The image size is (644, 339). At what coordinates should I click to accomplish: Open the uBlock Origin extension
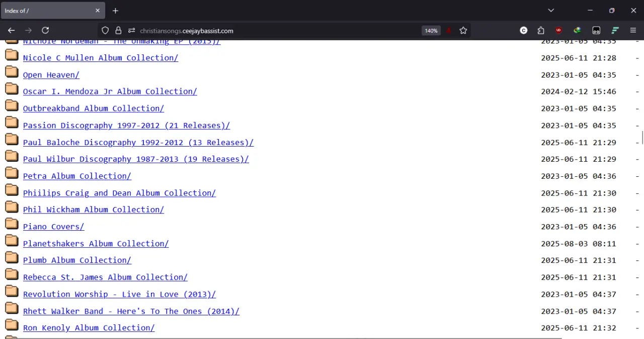click(558, 30)
